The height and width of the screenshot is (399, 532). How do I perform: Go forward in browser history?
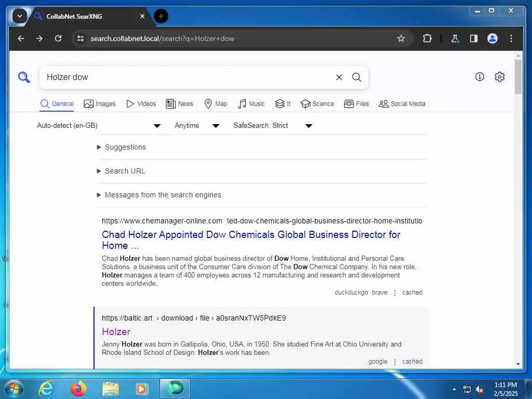click(39, 38)
